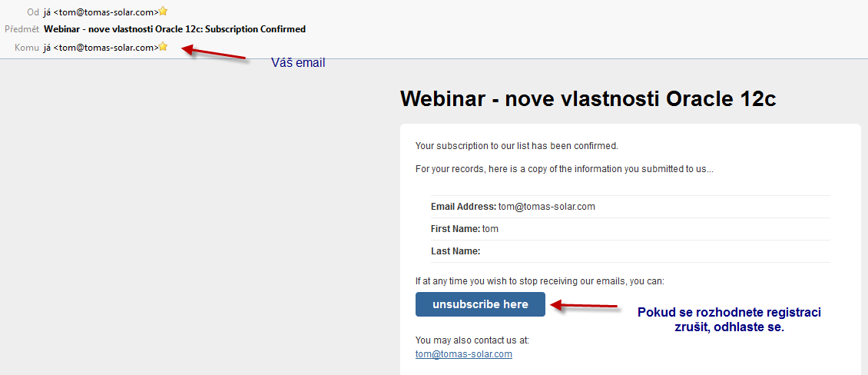
Task: Click the Komu label in the header
Action: (27, 48)
